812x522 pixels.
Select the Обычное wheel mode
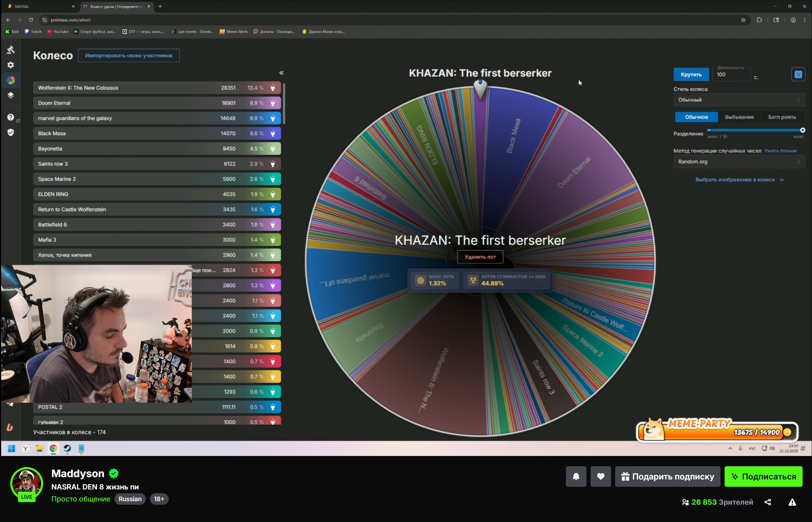coord(696,117)
